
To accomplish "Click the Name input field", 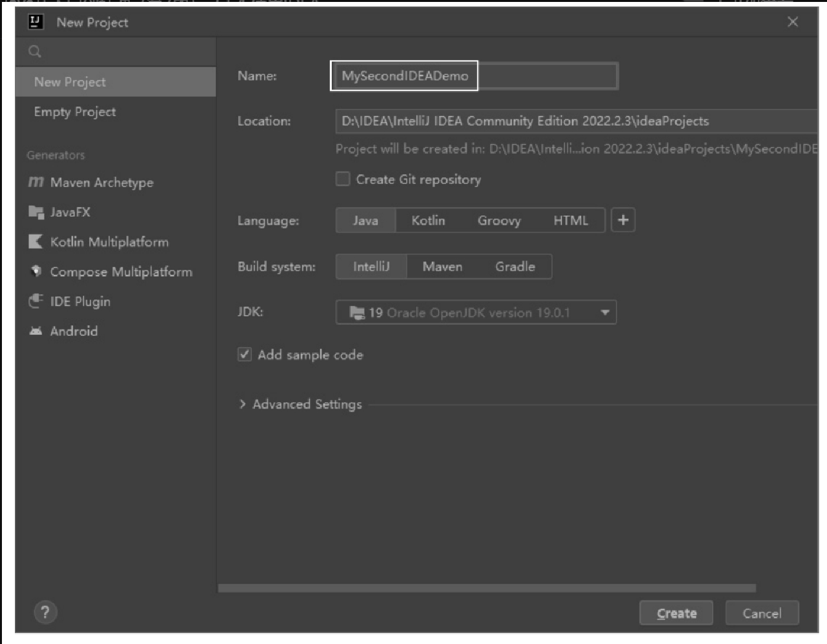I will (x=476, y=76).
